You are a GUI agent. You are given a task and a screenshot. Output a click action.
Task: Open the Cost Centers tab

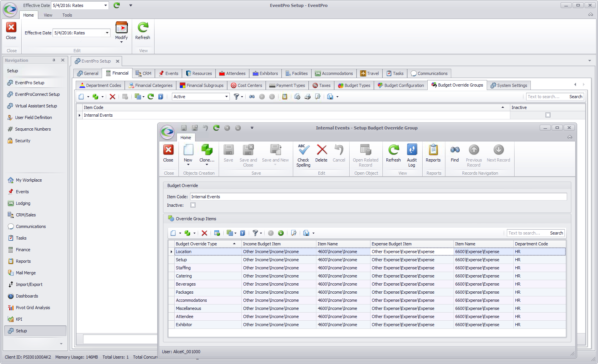(x=246, y=85)
